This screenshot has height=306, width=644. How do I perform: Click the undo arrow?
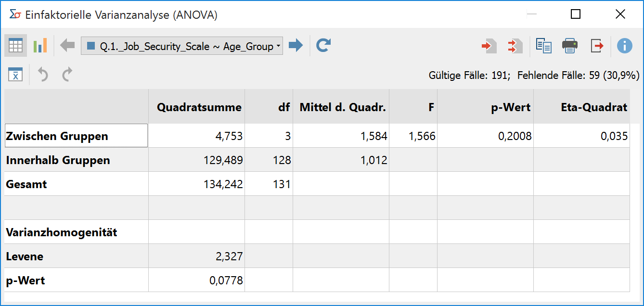pos(43,74)
